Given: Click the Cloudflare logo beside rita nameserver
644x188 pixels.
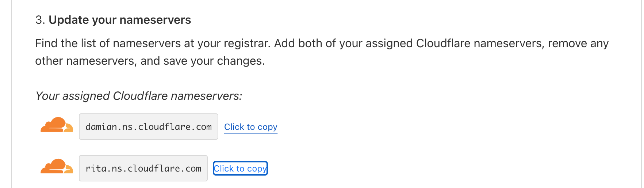Looking at the screenshot, I should coord(57,167).
